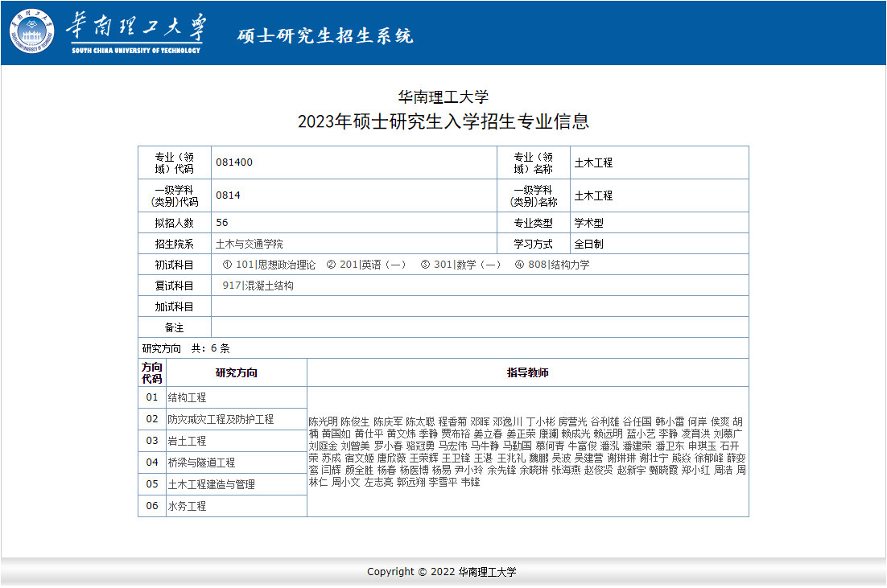
Task: Click the 全日制 study mode value
Action: tap(589, 244)
